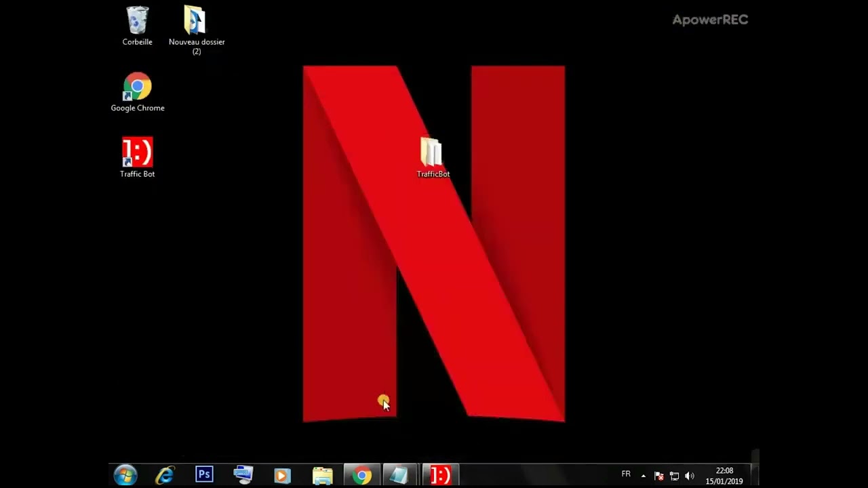Switch to the notepad-like taskbar app

[401, 475]
